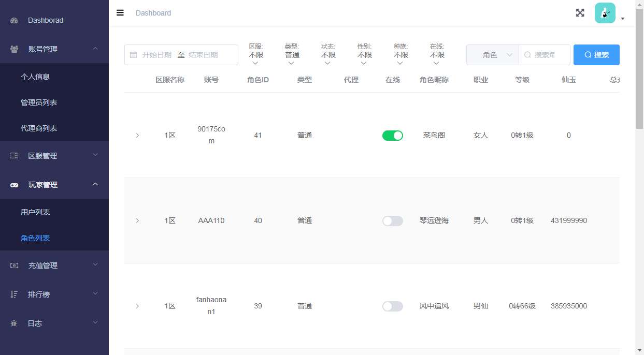Open the 区服 不限 filter dropdown
The image size is (644, 355).
(255, 54)
